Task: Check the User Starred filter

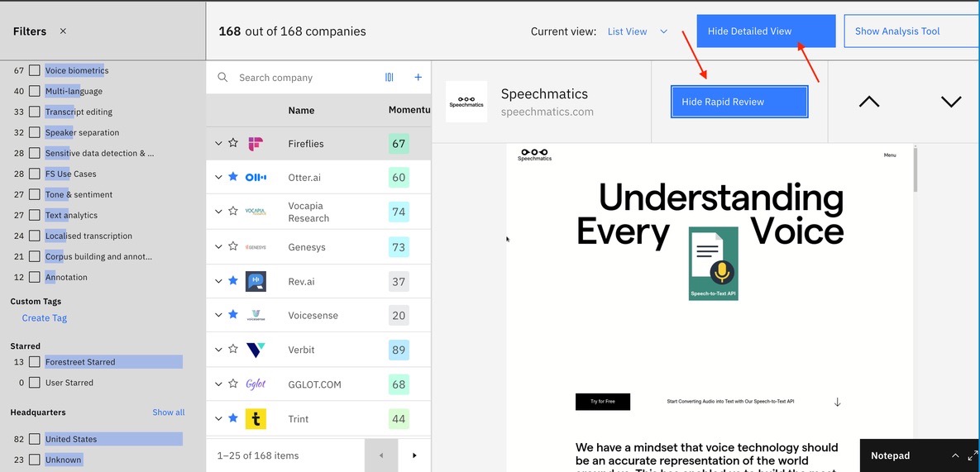Action: (35, 382)
